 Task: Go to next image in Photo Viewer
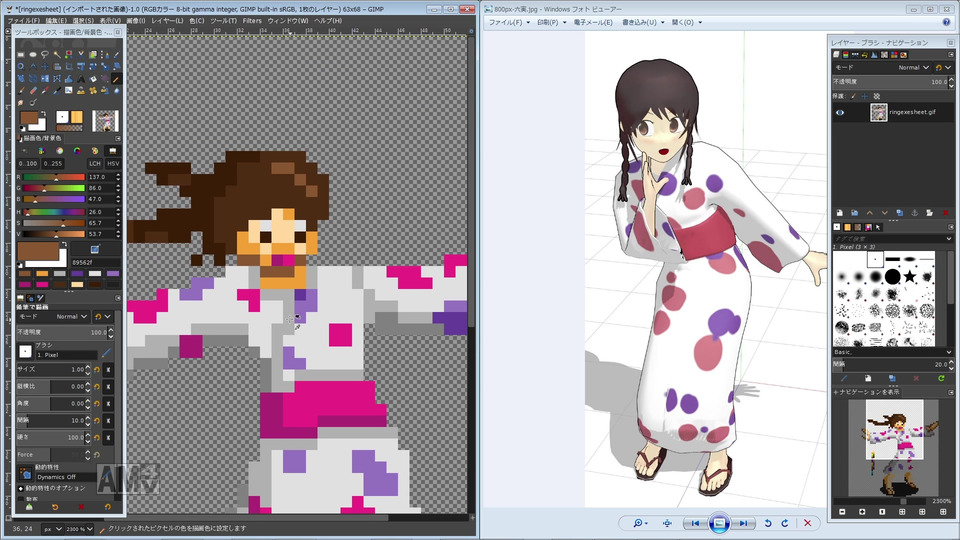[743, 523]
